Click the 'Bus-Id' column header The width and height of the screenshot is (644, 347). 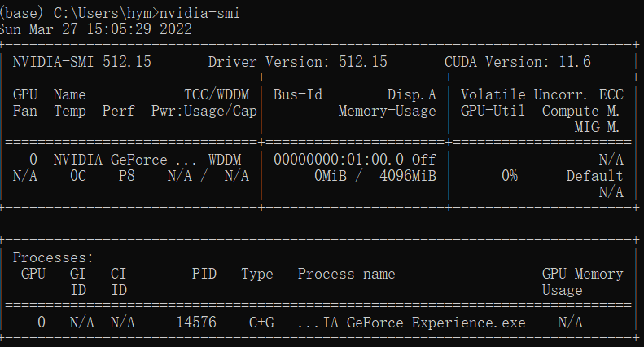click(298, 94)
